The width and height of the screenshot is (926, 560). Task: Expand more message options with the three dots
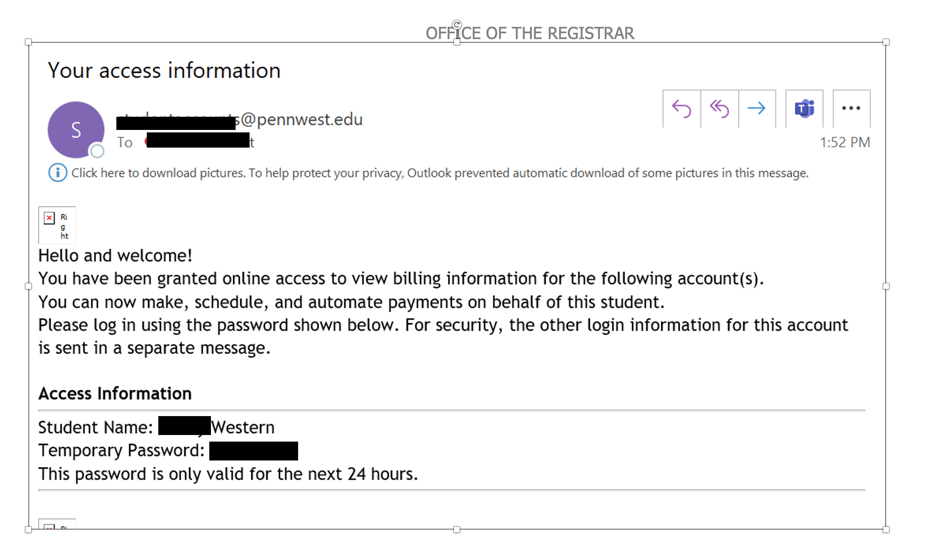(851, 108)
